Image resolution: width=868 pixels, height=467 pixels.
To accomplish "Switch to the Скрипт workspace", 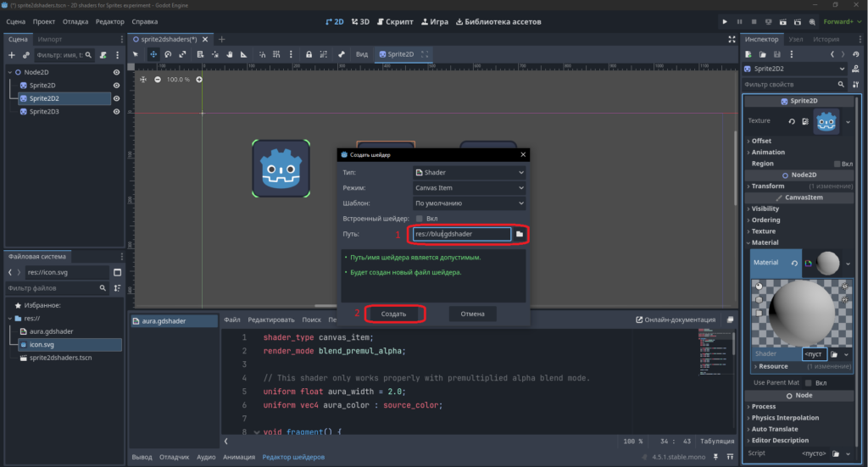I will [x=395, y=21].
